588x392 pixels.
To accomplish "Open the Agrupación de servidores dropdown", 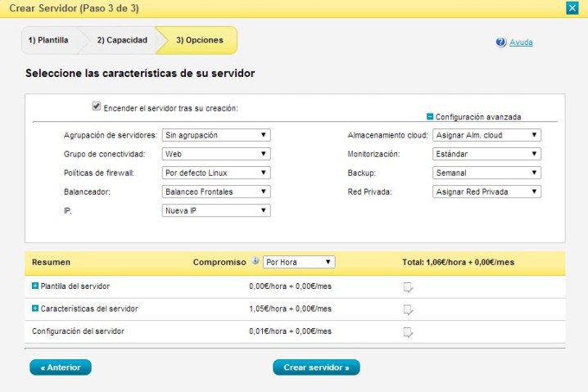I will (x=216, y=135).
